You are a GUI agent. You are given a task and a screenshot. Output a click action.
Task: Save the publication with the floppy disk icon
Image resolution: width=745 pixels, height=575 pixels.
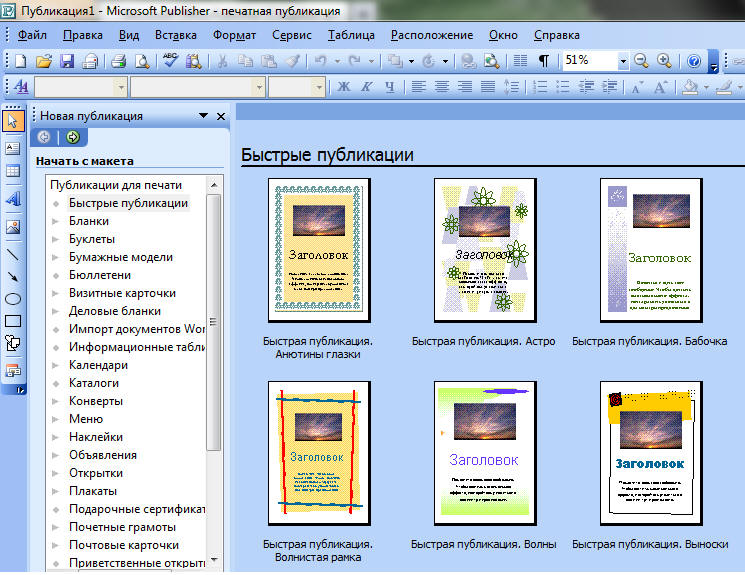pos(67,61)
